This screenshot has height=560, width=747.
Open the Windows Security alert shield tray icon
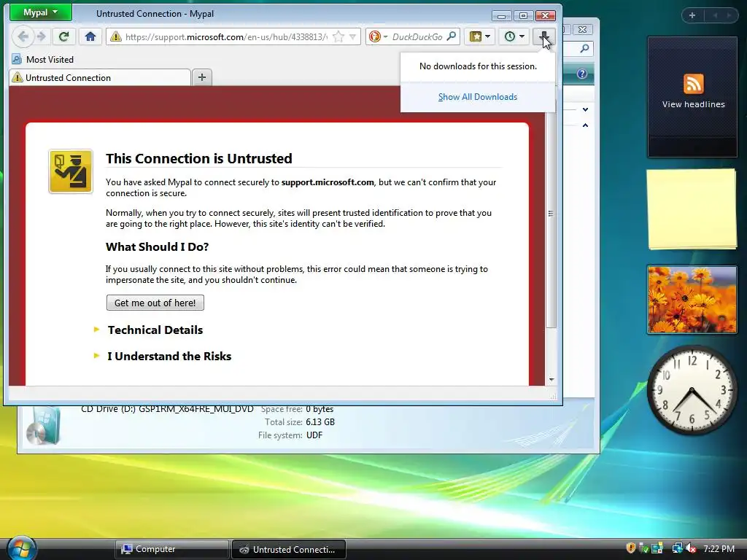(631, 548)
